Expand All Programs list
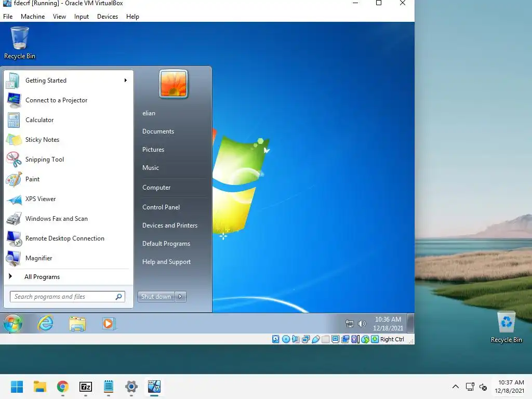The width and height of the screenshot is (532, 399). pos(42,277)
